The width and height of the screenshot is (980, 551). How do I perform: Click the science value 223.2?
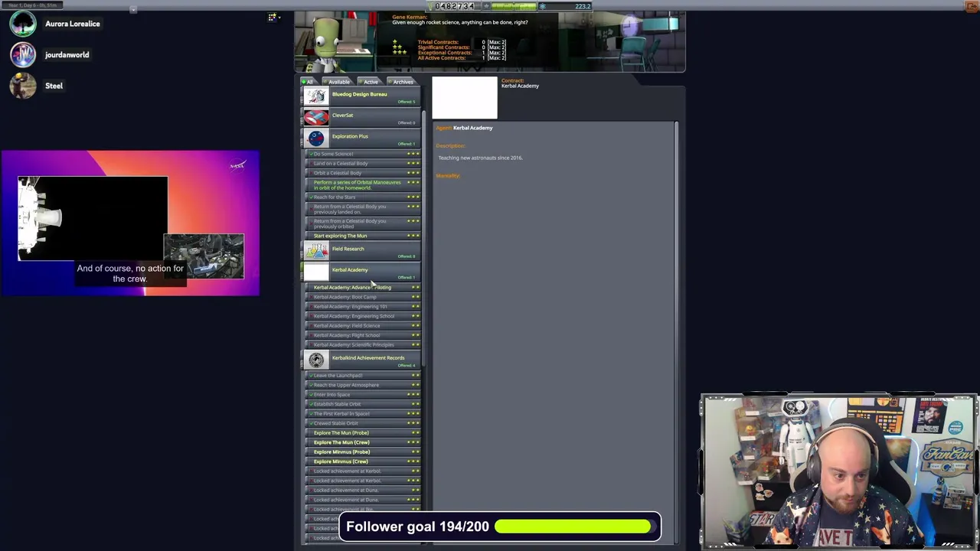[x=583, y=6]
